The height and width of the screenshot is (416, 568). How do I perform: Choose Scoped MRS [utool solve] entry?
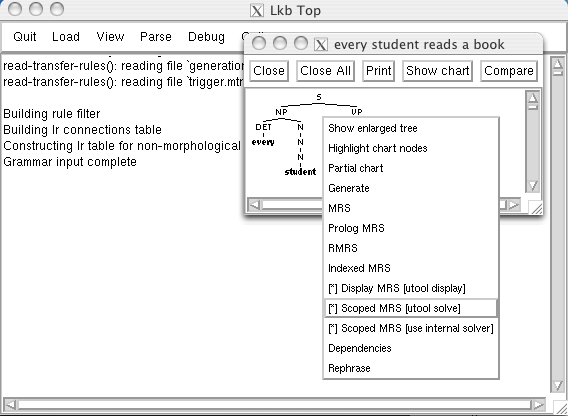(411, 308)
